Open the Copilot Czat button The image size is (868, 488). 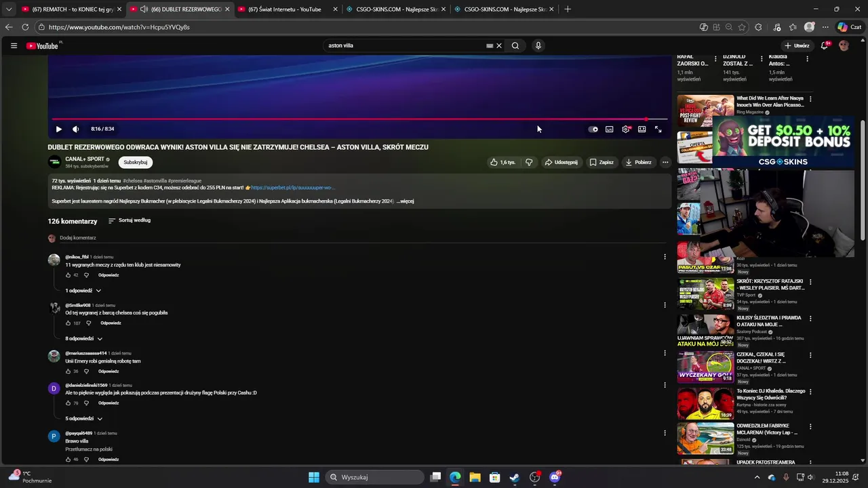[x=852, y=27]
